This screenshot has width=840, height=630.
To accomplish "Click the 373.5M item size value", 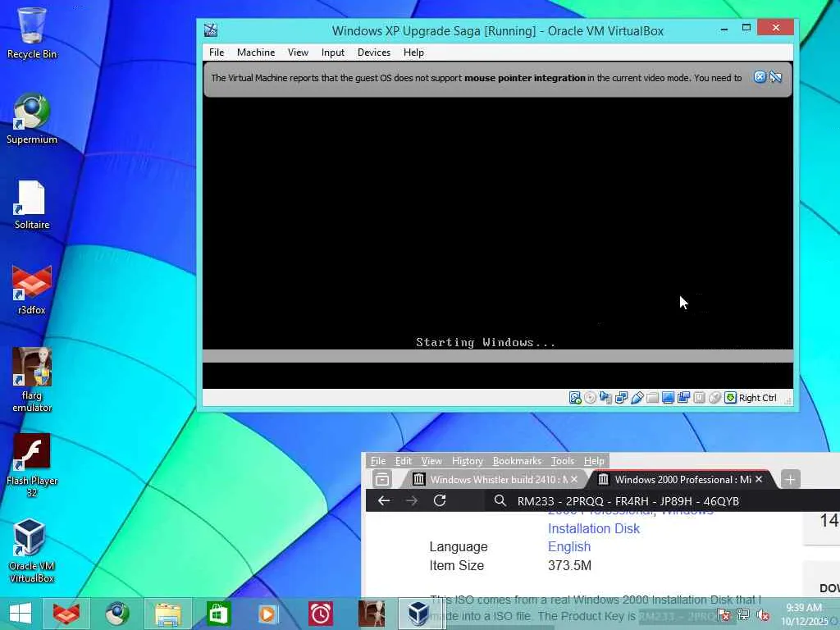I will coord(569,566).
